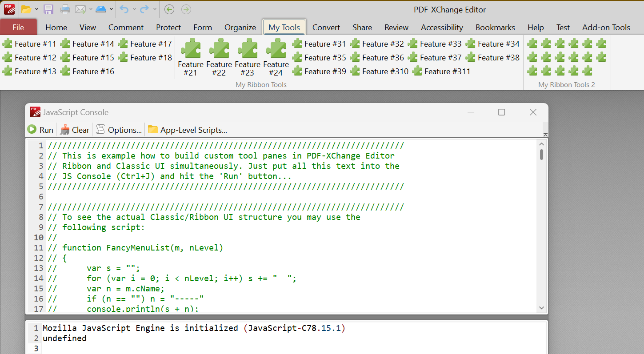The image size is (644, 354).
Task: Expand the Open folder dropdown arrow
Action: (36, 9)
